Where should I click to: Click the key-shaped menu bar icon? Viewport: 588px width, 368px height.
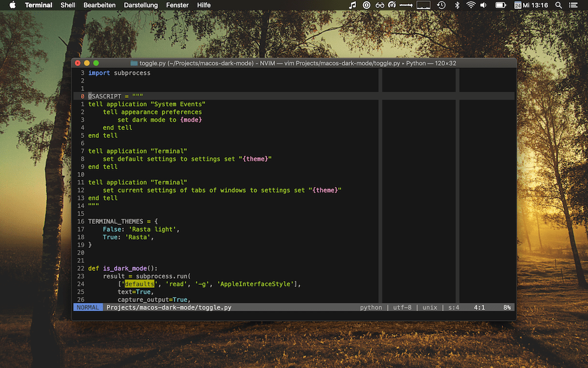point(406,5)
